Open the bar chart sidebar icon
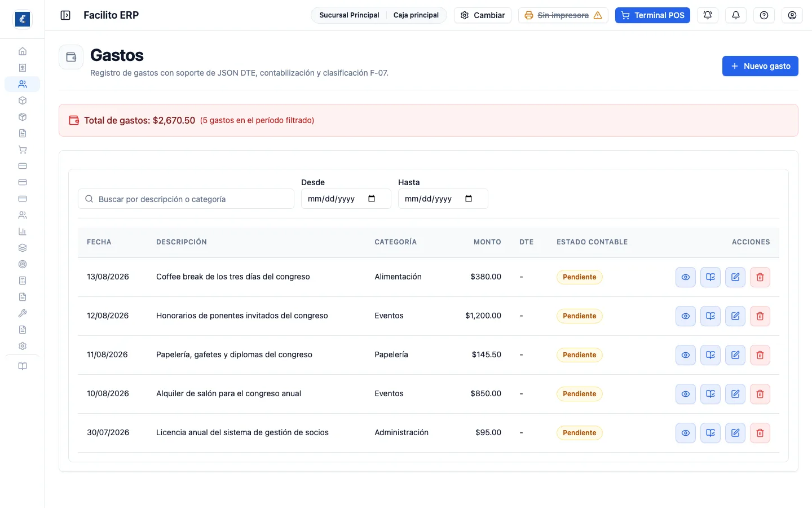Image resolution: width=812 pixels, height=508 pixels. click(x=23, y=231)
